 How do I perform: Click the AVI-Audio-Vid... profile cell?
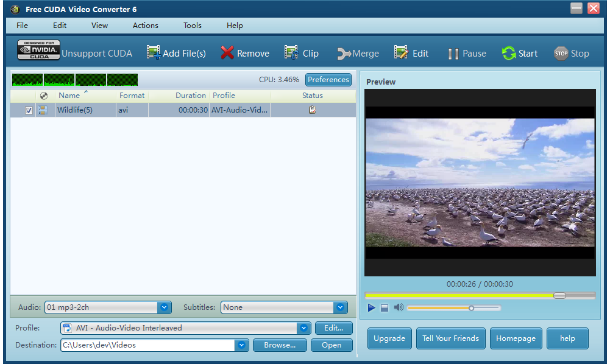[x=239, y=110]
